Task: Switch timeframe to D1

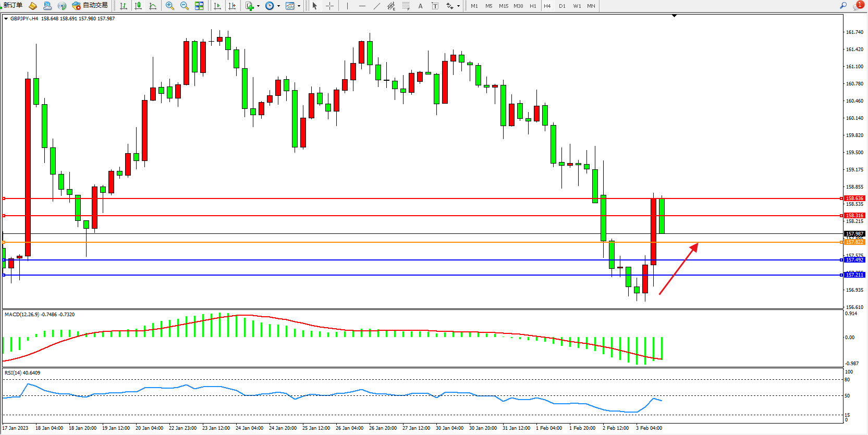Action: [x=562, y=6]
